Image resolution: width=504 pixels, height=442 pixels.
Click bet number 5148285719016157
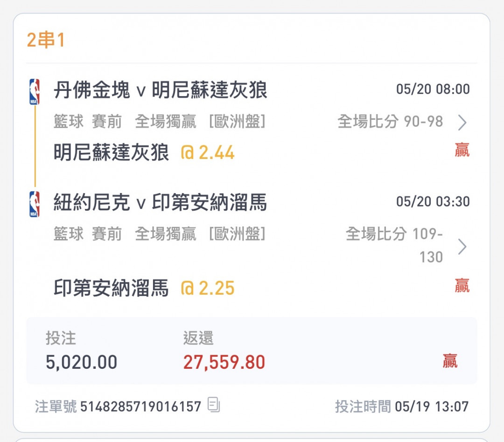coord(140,407)
